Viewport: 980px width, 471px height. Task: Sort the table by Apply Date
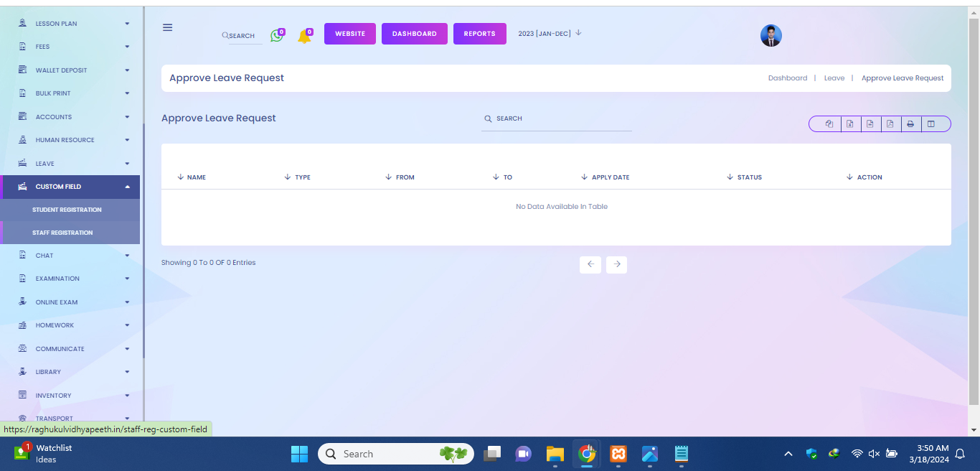[610, 177]
